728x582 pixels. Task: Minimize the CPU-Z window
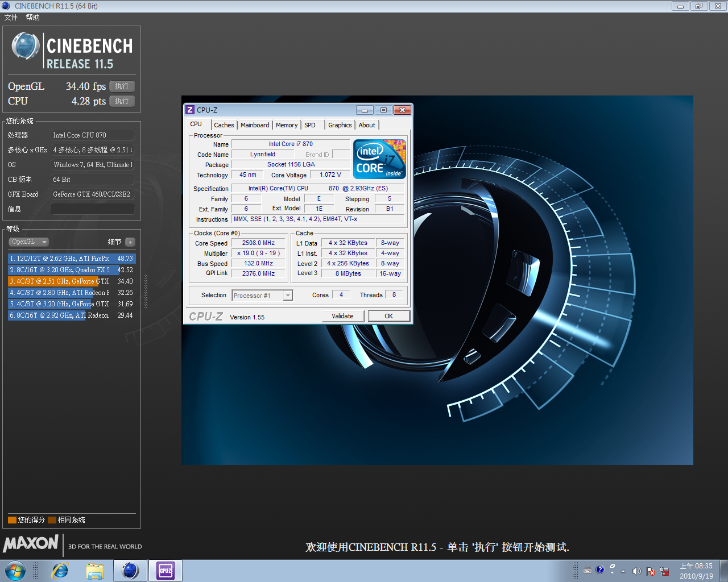[x=365, y=110]
